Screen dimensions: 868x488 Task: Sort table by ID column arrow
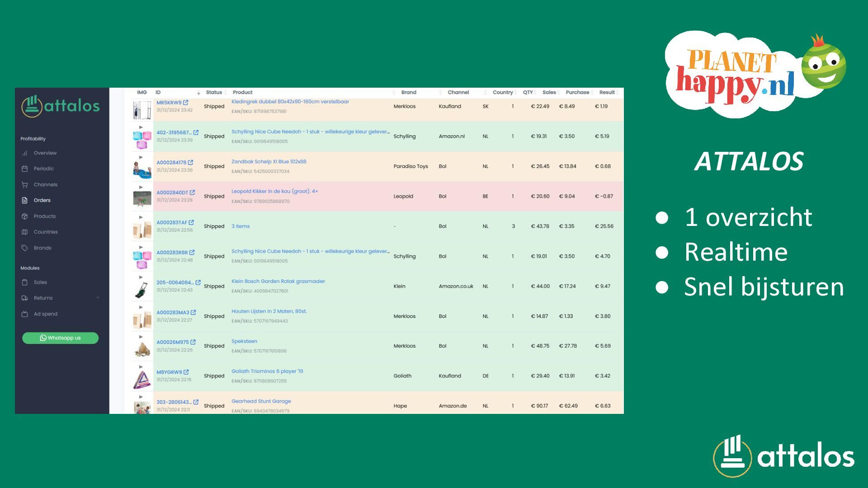click(198, 93)
